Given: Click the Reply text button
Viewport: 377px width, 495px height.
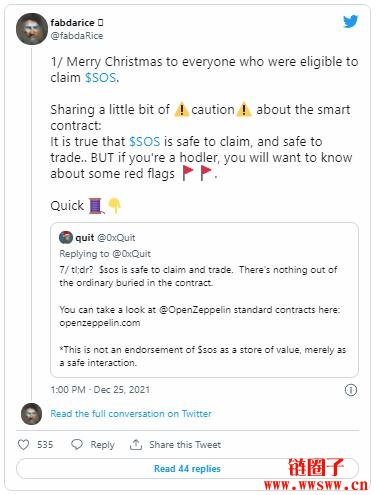Looking at the screenshot, I should coord(102,445).
